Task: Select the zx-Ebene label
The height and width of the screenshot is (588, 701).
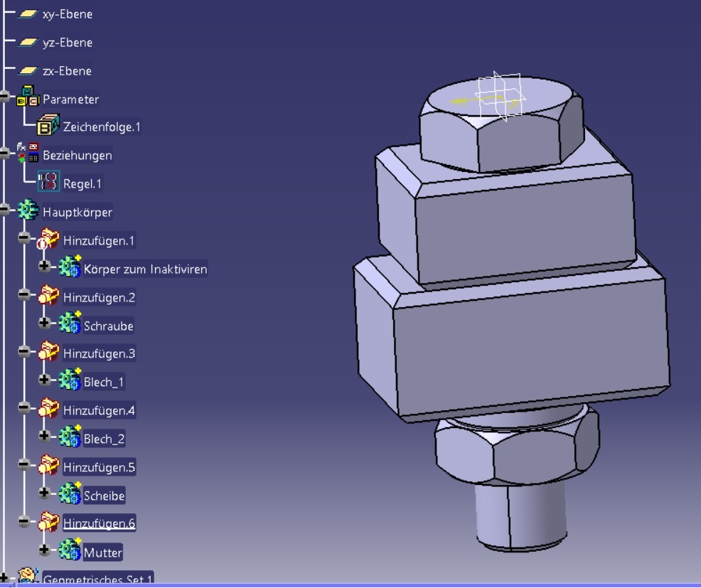Action: coord(67,71)
